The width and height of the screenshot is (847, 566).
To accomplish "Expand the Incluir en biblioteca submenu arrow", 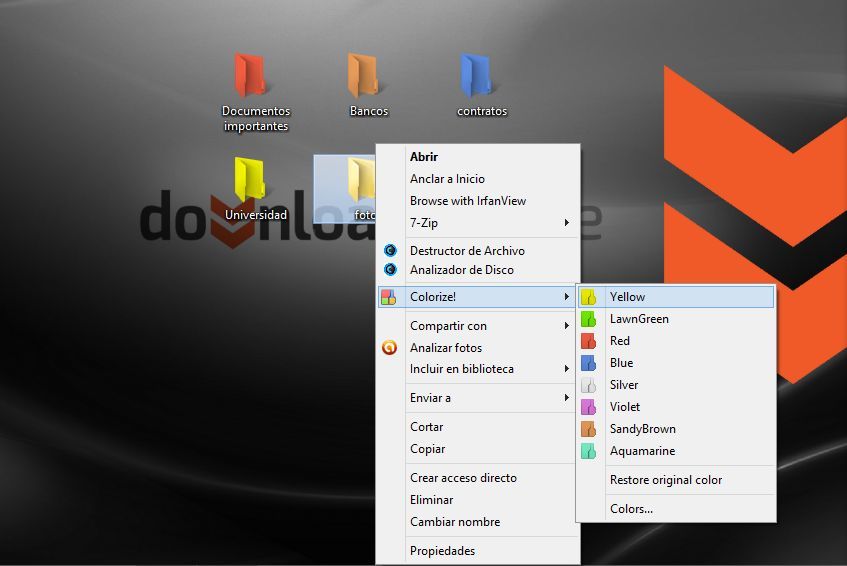I will [566, 369].
